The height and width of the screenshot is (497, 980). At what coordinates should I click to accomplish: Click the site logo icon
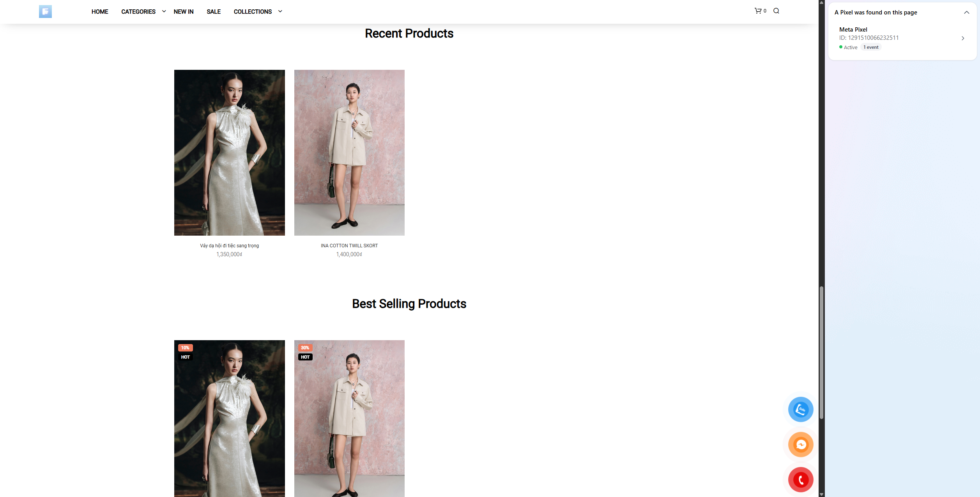(x=45, y=11)
